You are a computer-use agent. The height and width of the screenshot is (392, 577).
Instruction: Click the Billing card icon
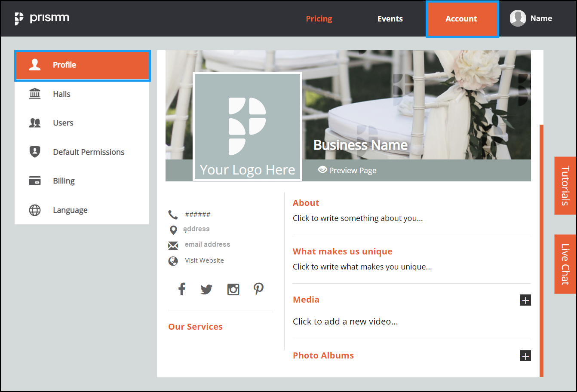point(35,181)
